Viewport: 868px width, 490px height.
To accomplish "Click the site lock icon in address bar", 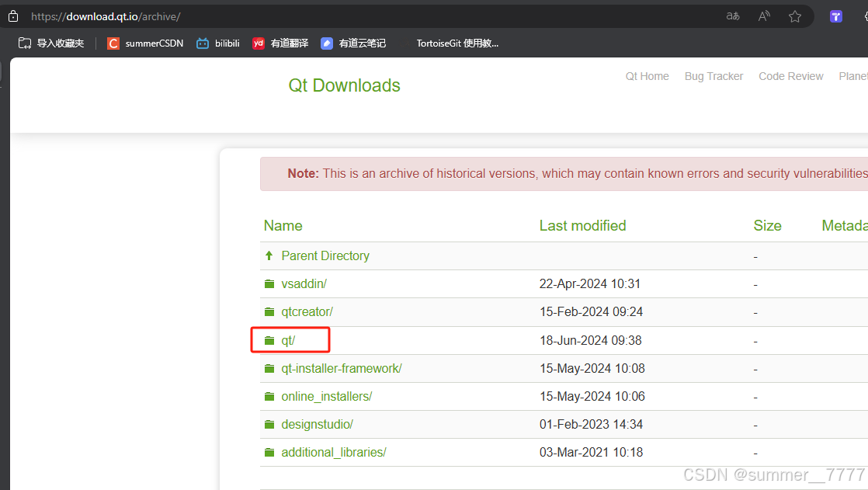I will tap(13, 16).
